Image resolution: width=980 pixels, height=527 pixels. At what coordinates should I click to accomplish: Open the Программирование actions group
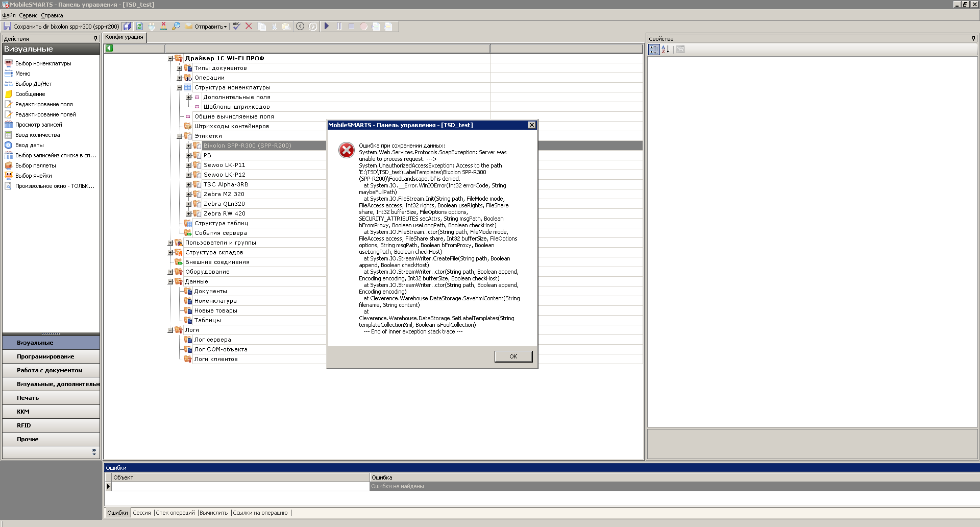pyautogui.click(x=51, y=356)
